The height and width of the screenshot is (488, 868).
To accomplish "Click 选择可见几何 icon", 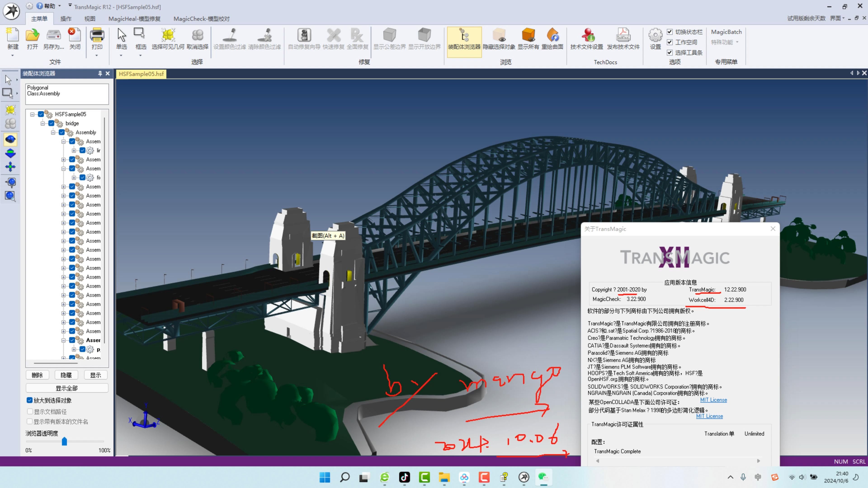I will 168,35.
